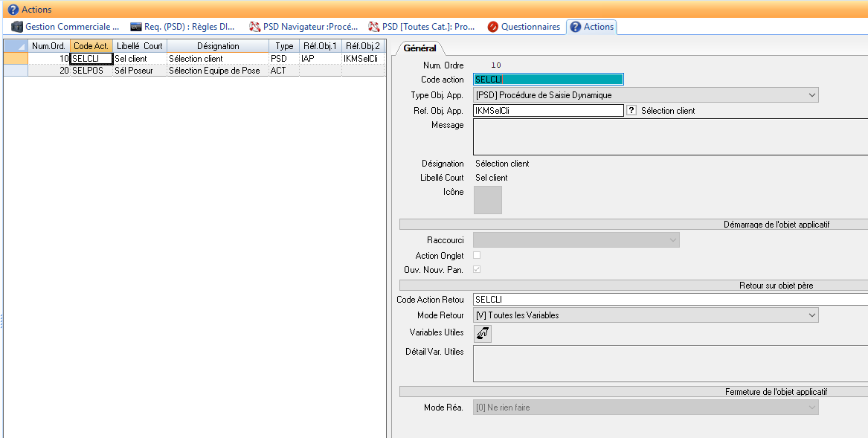This screenshot has height=438, width=868.
Task: Sort by the Désignation column header
Action: pos(218,46)
